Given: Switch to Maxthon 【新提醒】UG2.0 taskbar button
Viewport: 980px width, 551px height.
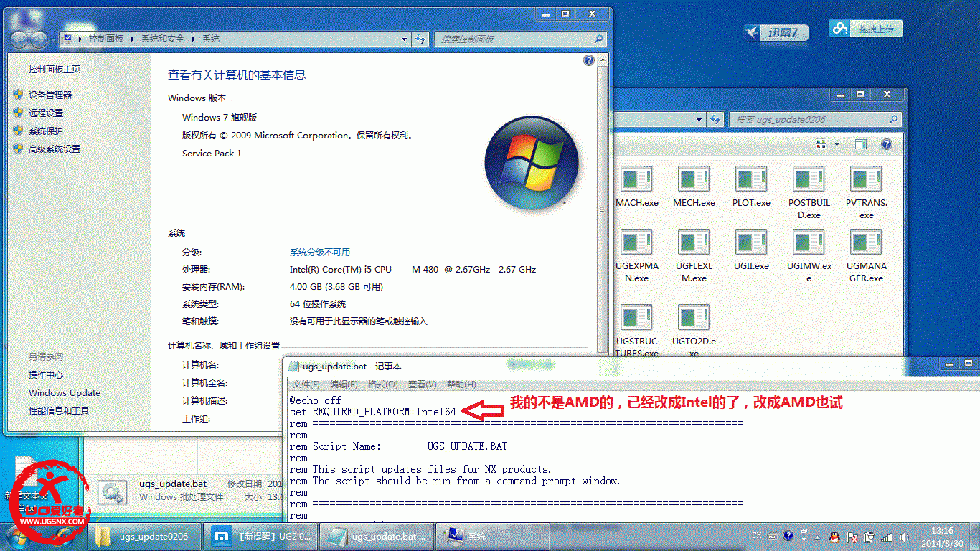Looking at the screenshot, I should point(260,537).
